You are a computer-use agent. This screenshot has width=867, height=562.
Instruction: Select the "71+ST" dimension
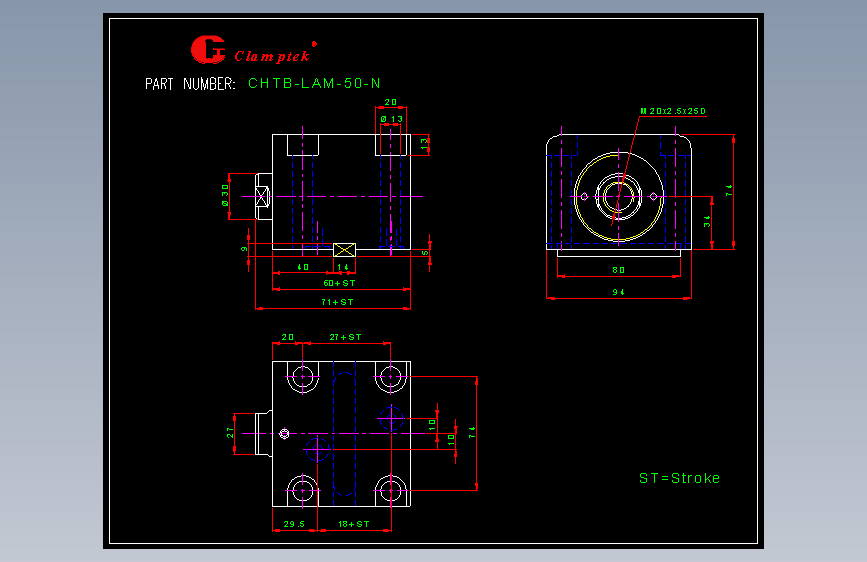(x=337, y=302)
